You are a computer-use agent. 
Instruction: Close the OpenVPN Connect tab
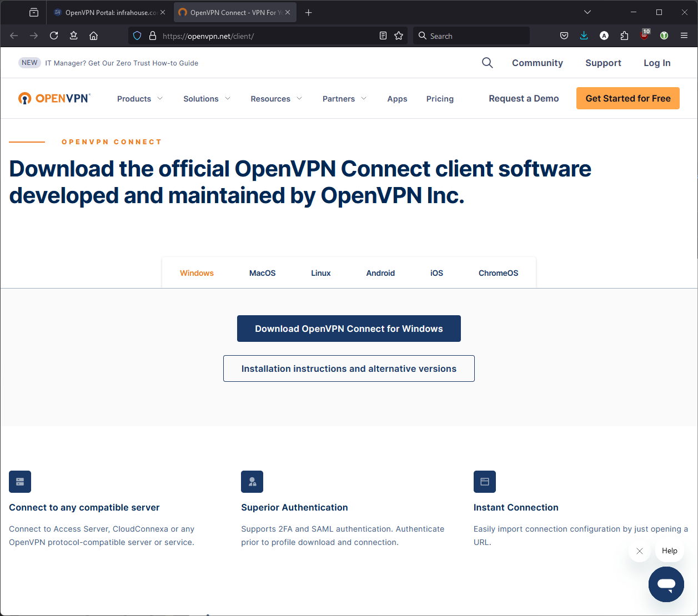[x=288, y=12]
